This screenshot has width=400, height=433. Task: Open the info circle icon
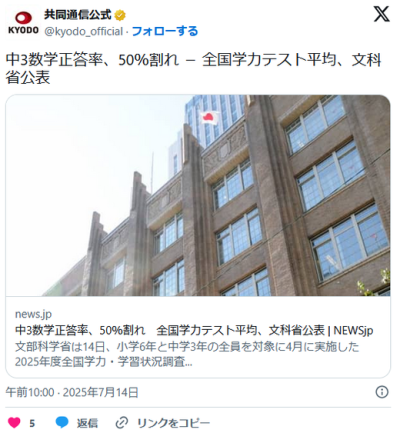382,392
